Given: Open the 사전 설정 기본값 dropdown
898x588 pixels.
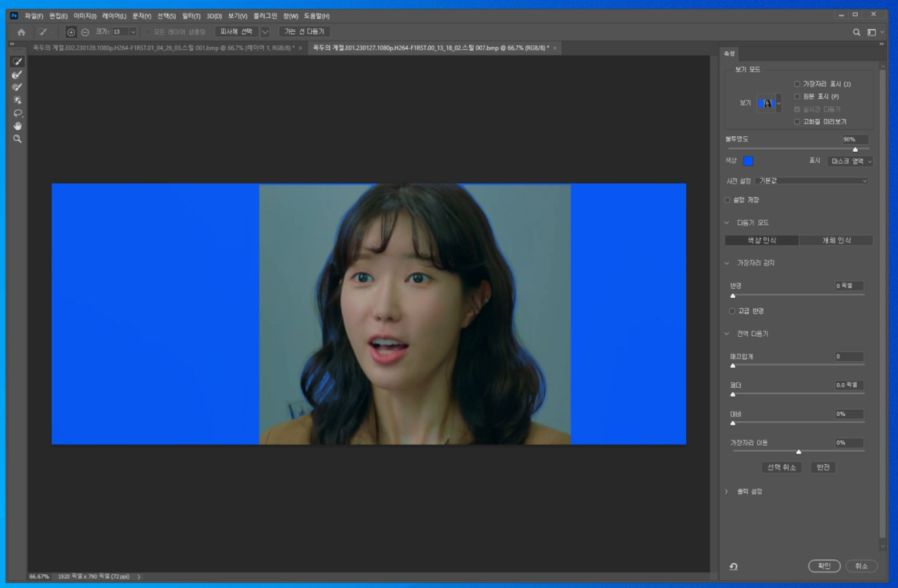Looking at the screenshot, I should point(812,181).
